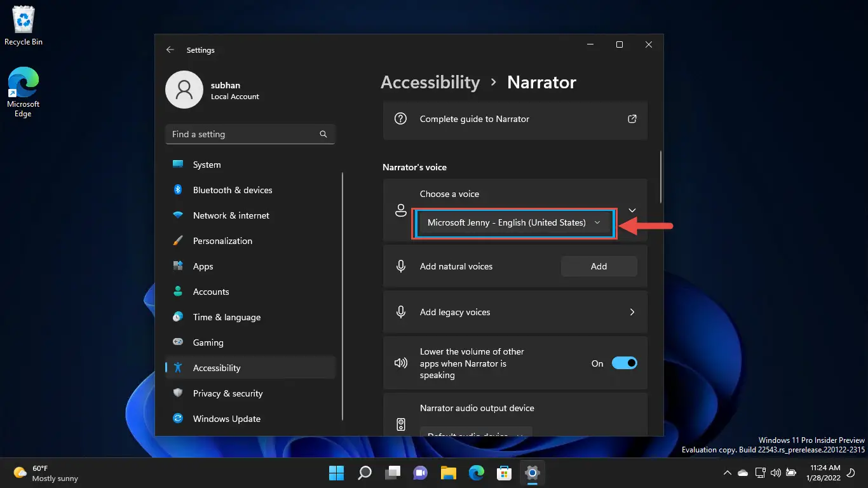Screen dimensions: 868x488
Task: Click the help icon beside Complete guide
Action: tap(400, 119)
